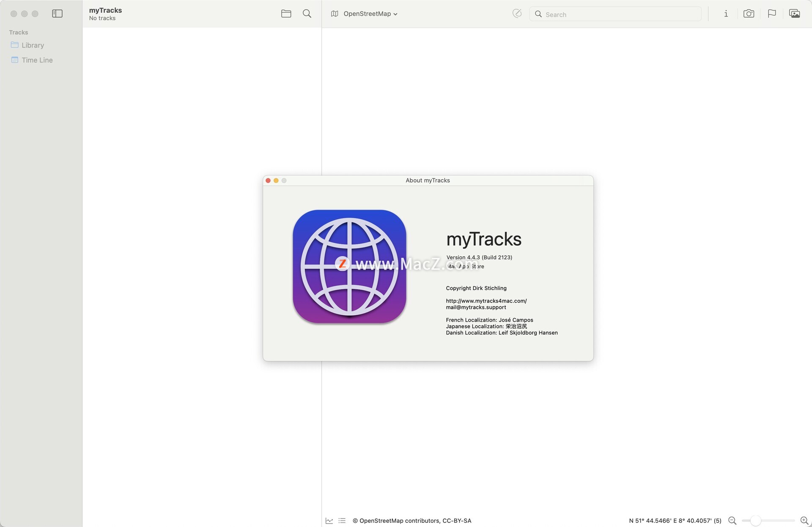
Task: Focus the map Search field
Action: click(615, 14)
